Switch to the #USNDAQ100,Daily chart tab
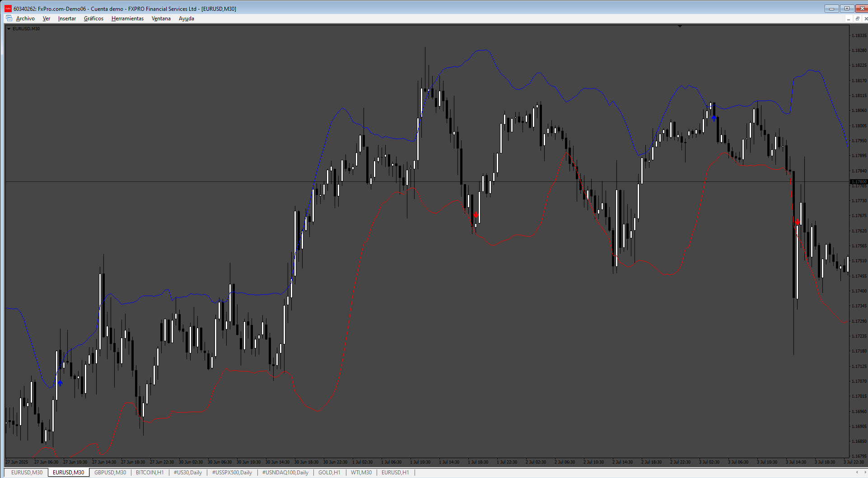 [x=285, y=473]
